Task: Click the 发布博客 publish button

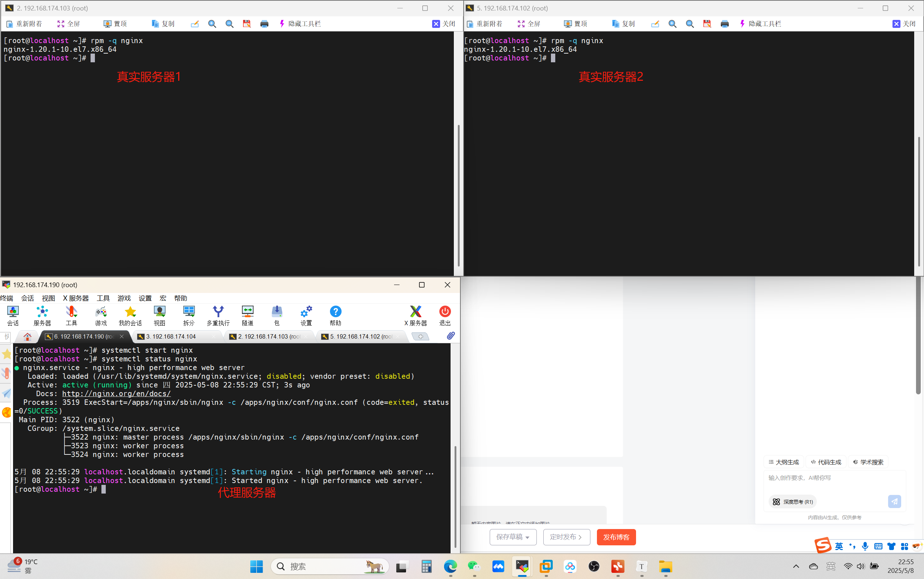Action: click(616, 537)
